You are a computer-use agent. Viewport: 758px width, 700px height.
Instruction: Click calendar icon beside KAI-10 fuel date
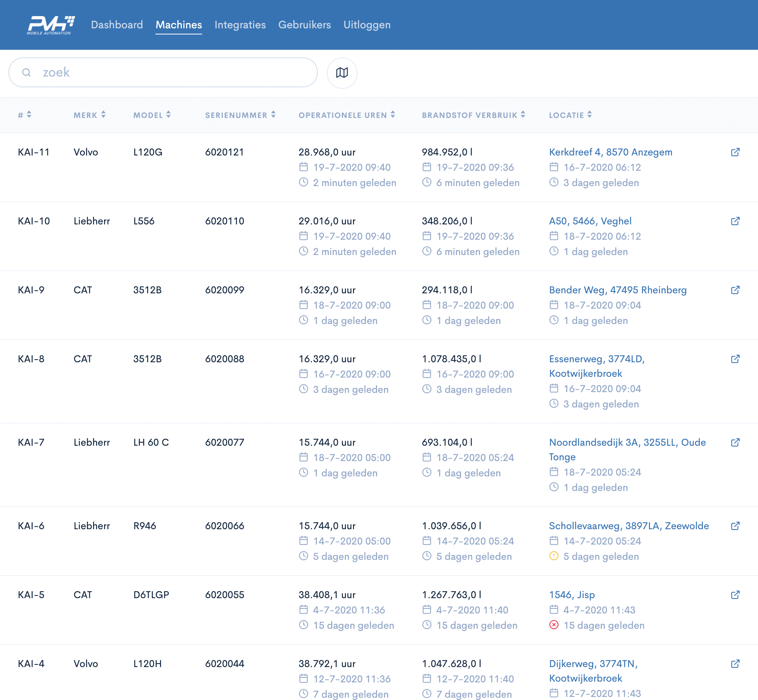[x=427, y=236]
